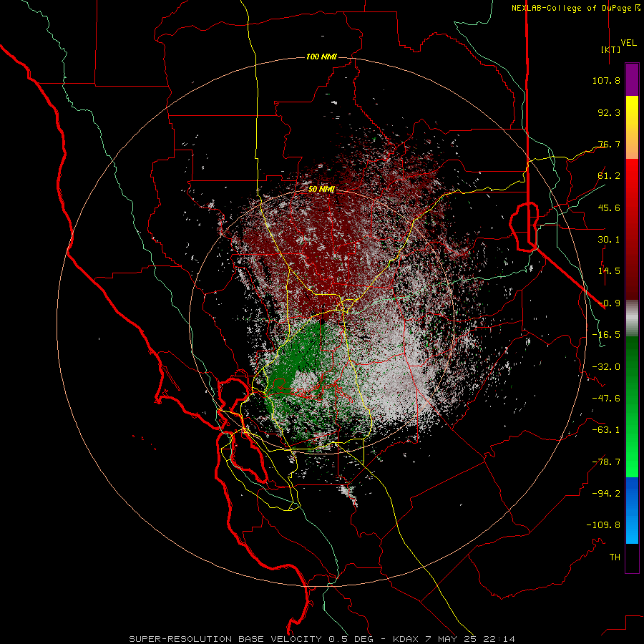Click the TH label beside the scale
This screenshot has width=644, height=644.
pyautogui.click(x=615, y=557)
